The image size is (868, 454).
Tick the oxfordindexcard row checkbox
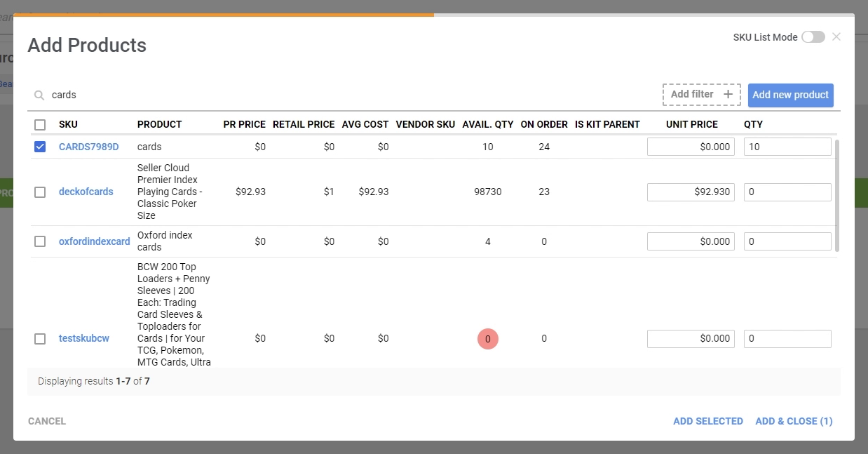tap(40, 241)
